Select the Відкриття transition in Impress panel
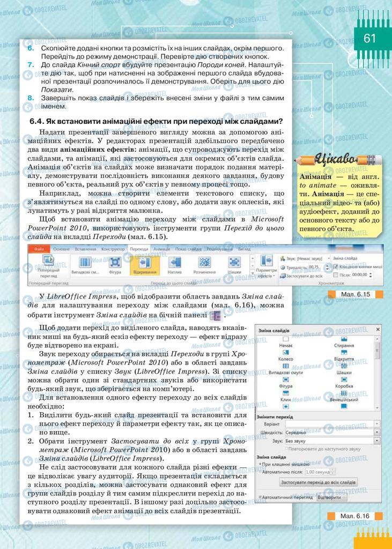The width and height of the screenshot is (392, 549). click(344, 355)
